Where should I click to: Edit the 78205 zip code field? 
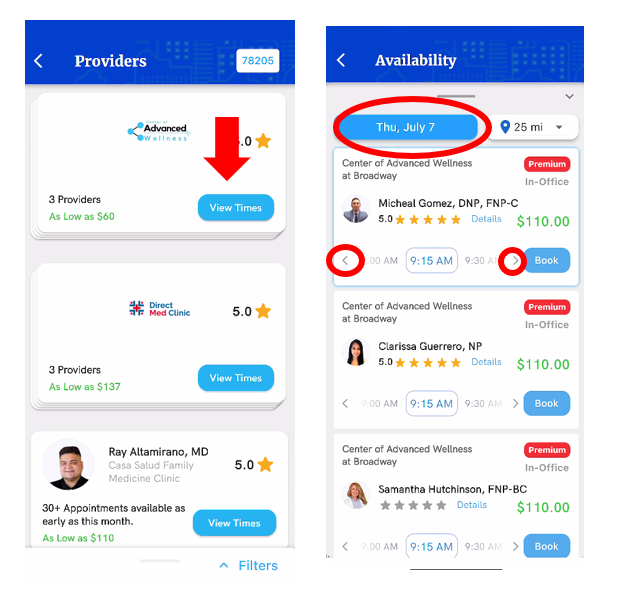click(258, 61)
